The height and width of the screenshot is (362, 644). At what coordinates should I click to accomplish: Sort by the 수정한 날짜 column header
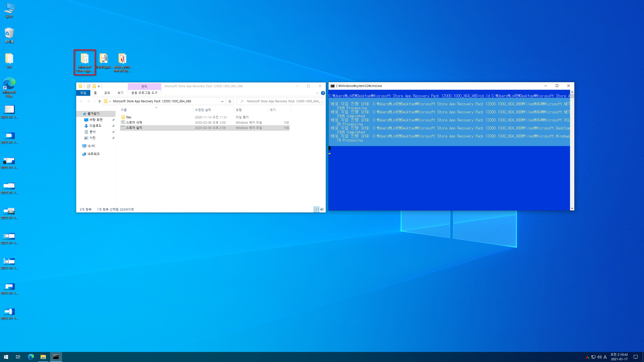tap(203, 110)
